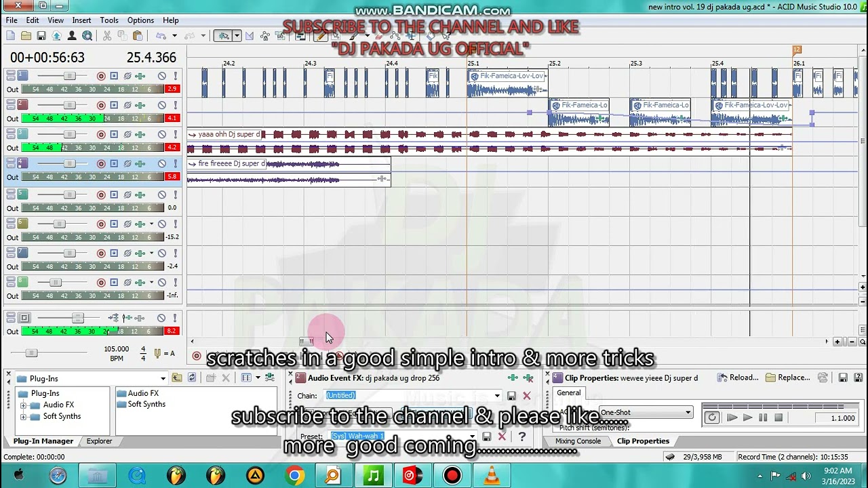Open the Tools menu
Viewport: 868px width, 488px height.
click(109, 20)
